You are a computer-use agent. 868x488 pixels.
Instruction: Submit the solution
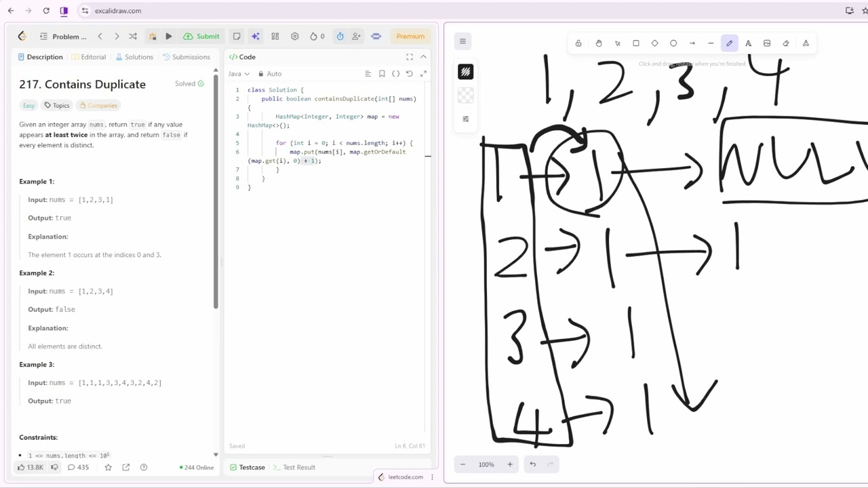(201, 37)
